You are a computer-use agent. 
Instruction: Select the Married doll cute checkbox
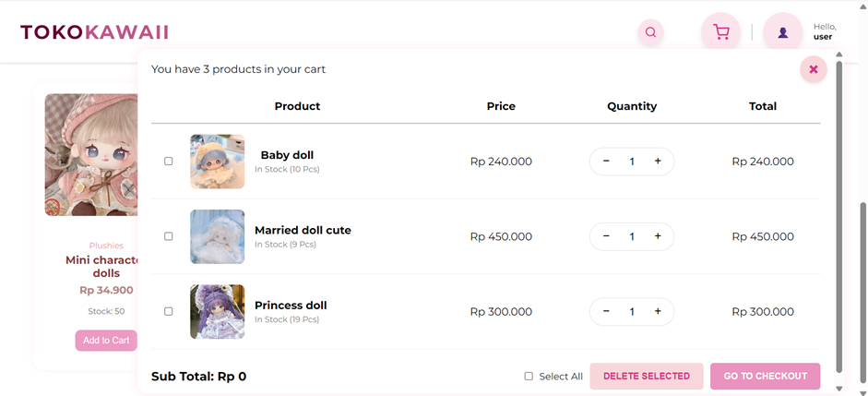click(x=168, y=236)
